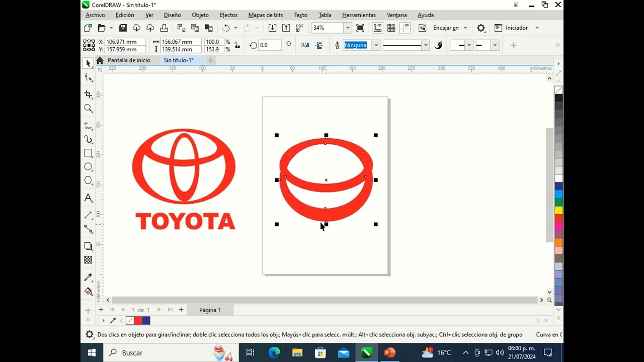Viewport: 644px width, 362px height.
Task: Select the Parallel Dimension tool
Action: click(x=89, y=215)
